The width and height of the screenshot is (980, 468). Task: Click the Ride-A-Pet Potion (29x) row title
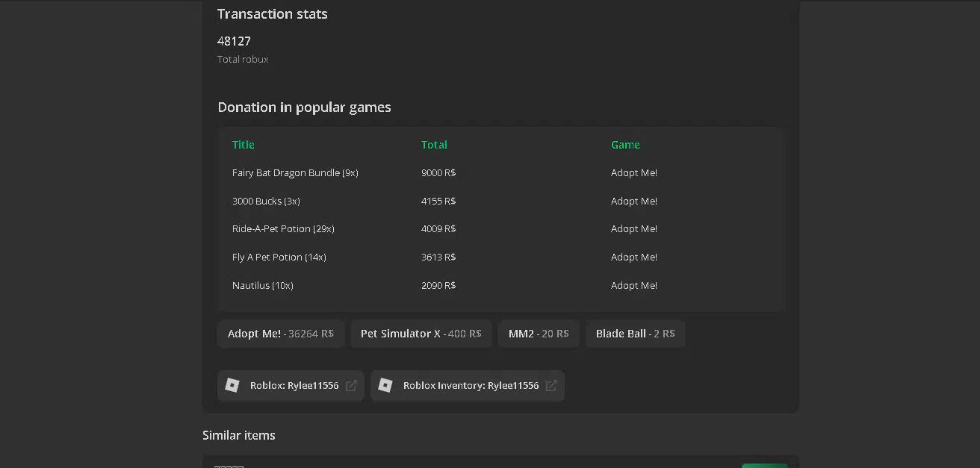(283, 229)
